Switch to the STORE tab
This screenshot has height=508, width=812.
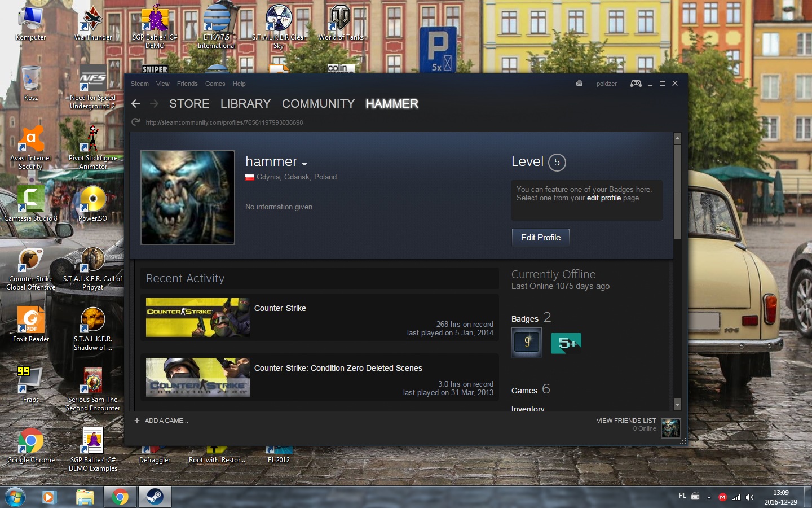coord(189,104)
